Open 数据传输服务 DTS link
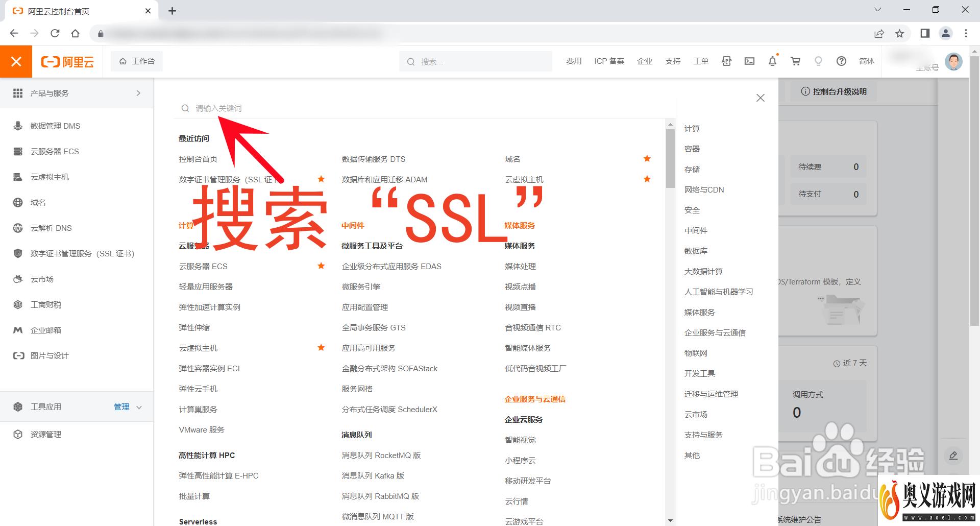Image resolution: width=980 pixels, height=526 pixels. click(x=374, y=159)
